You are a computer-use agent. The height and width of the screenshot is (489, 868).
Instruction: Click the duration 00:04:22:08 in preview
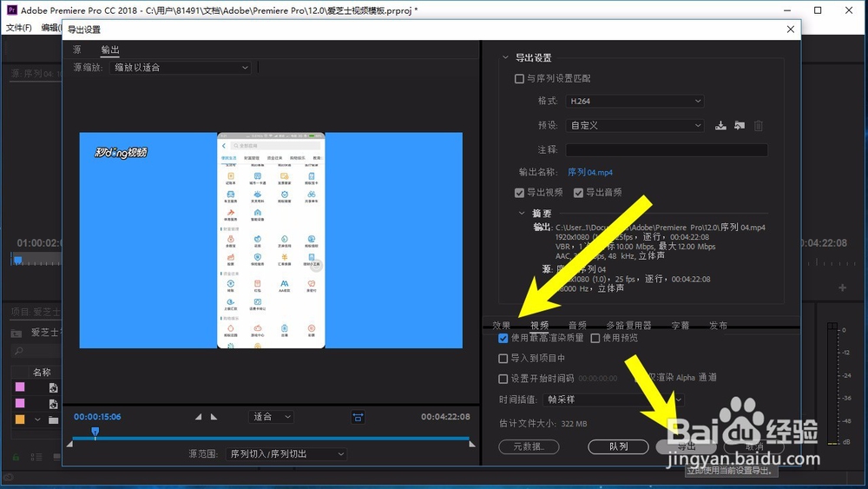pos(445,416)
